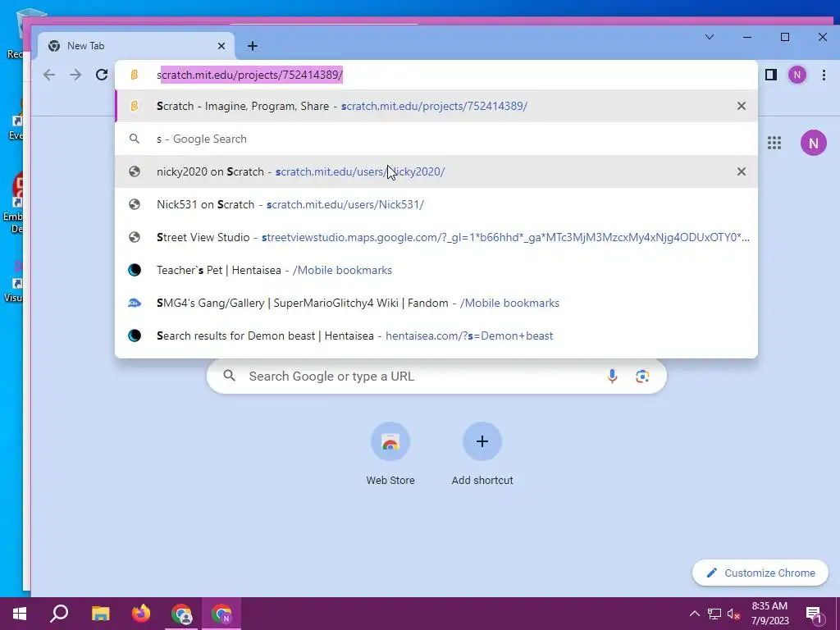Click the active Chrome N profile taskbar icon
Screen dimensions: 840x630
[221, 614]
